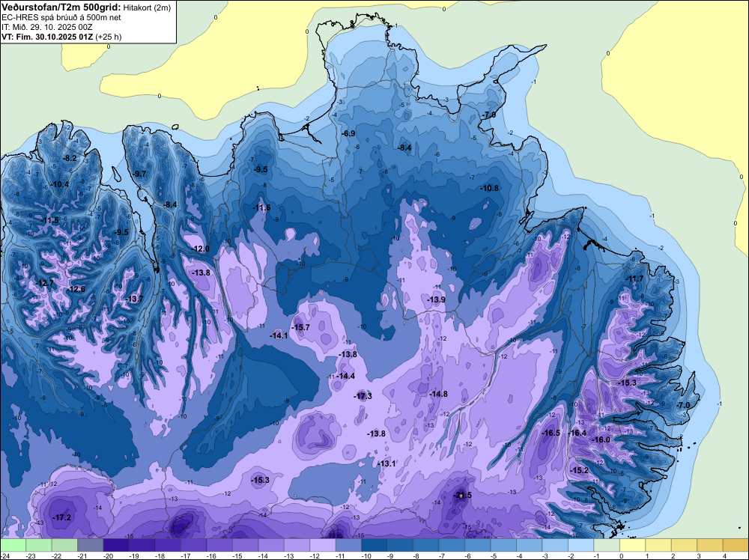Select the orange legend swatch right of label 4
This screenshot has height=560, width=749.
tap(736, 545)
